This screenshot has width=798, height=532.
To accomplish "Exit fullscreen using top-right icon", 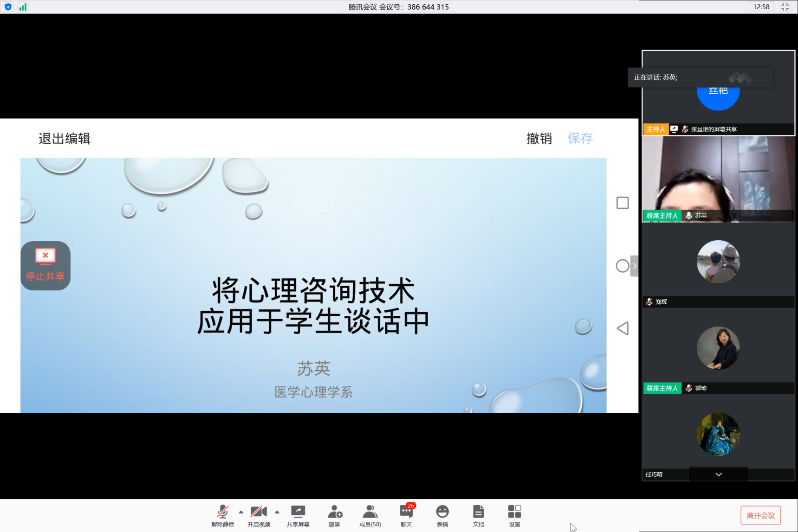I will pos(785,7).
